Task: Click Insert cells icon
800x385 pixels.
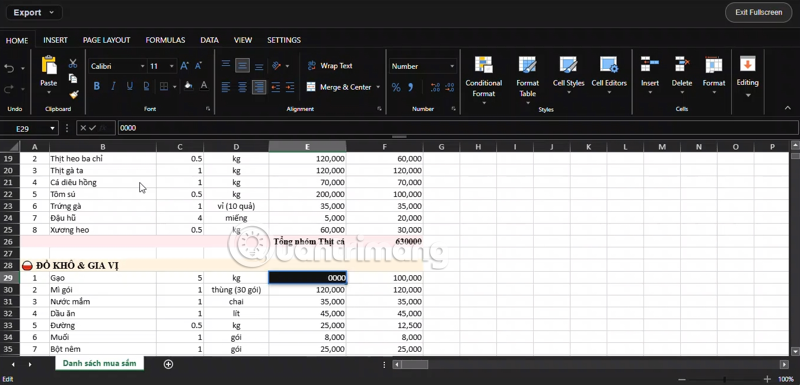Action: (650, 65)
